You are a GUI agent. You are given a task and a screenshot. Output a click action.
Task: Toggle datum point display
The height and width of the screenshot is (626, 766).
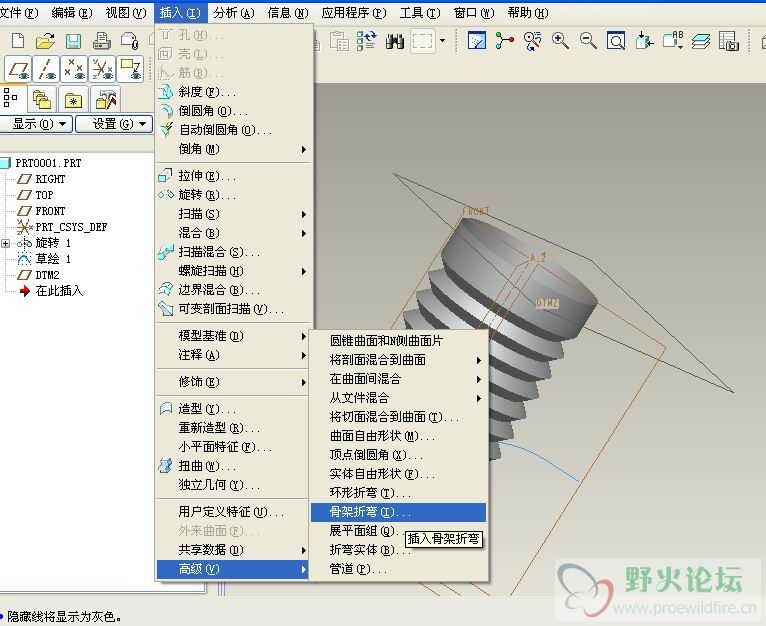74,69
